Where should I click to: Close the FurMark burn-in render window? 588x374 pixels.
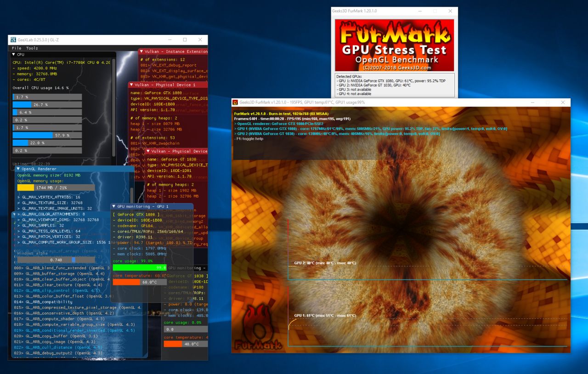point(563,102)
